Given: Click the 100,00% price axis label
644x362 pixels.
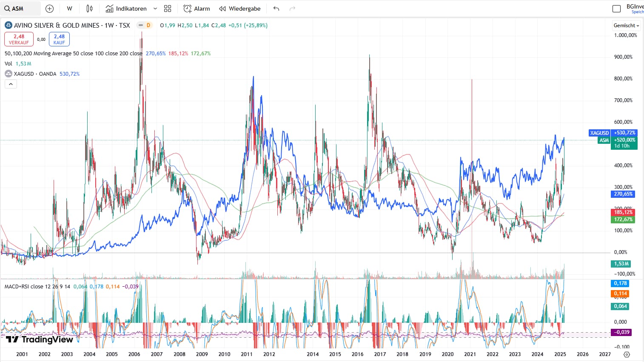Looking at the screenshot, I should 623,231.
